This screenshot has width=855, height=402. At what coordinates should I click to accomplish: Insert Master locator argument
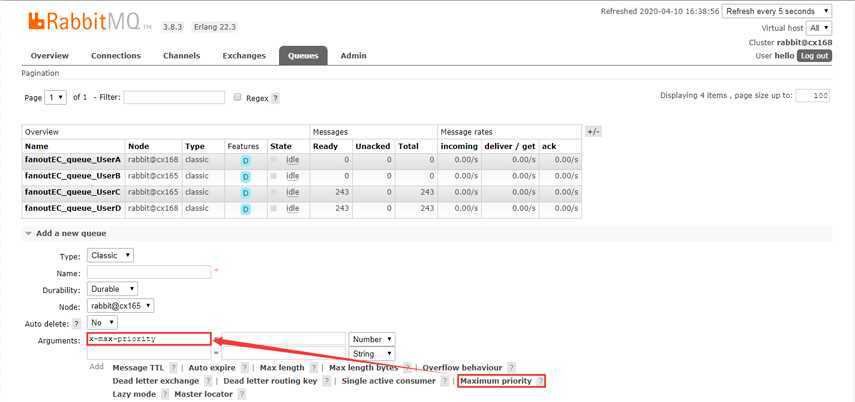(203, 394)
